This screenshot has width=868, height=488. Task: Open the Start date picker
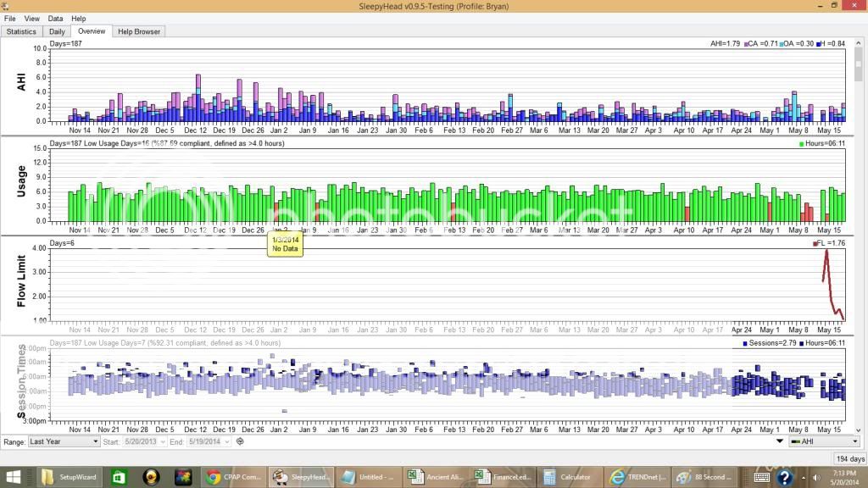(144, 441)
